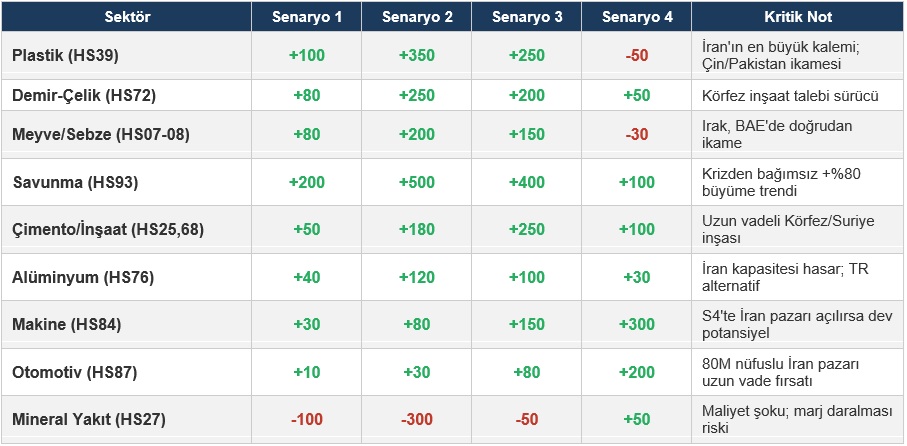Click the Mineral Yakıt (HS27) row label
The height and width of the screenshot is (446, 907).
(91, 419)
